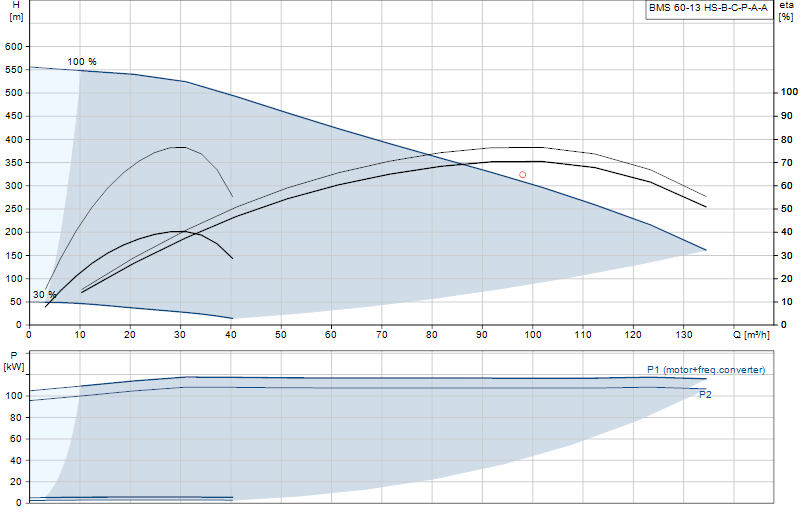800x520 pixels.
Task: Click the 70 tick on flow axis
Action: 382,335
